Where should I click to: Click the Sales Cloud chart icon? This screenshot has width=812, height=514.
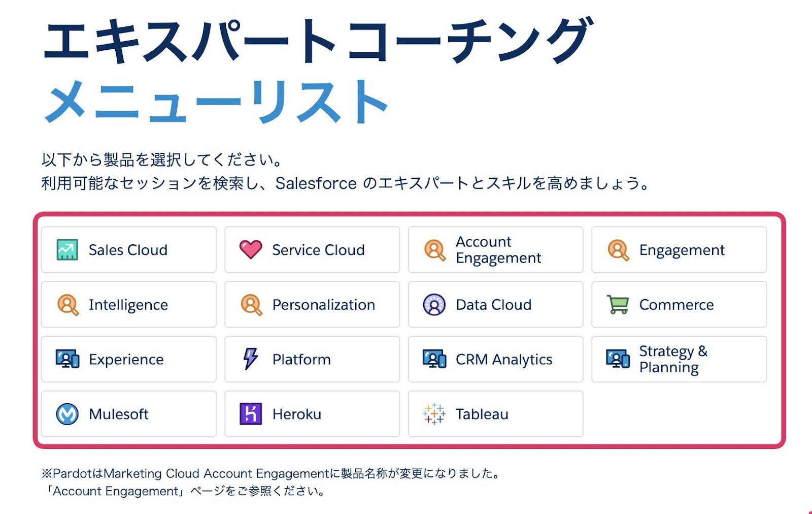(x=67, y=249)
